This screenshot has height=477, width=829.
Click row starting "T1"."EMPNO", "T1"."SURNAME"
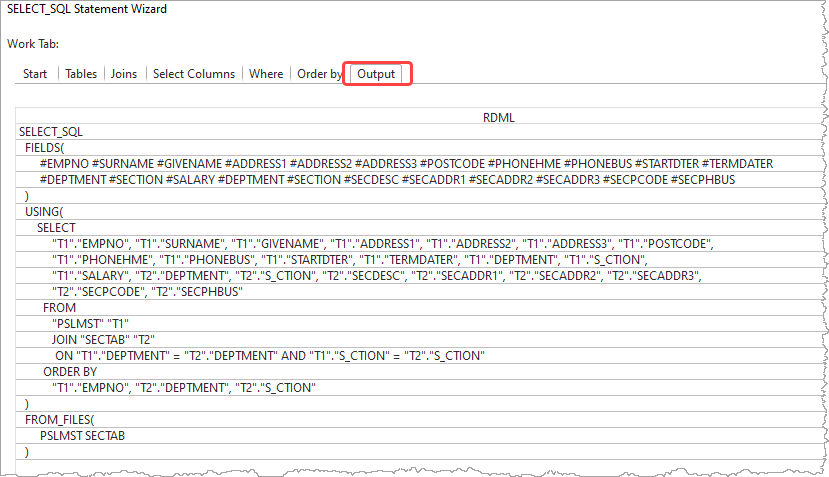pyautogui.click(x=422, y=244)
